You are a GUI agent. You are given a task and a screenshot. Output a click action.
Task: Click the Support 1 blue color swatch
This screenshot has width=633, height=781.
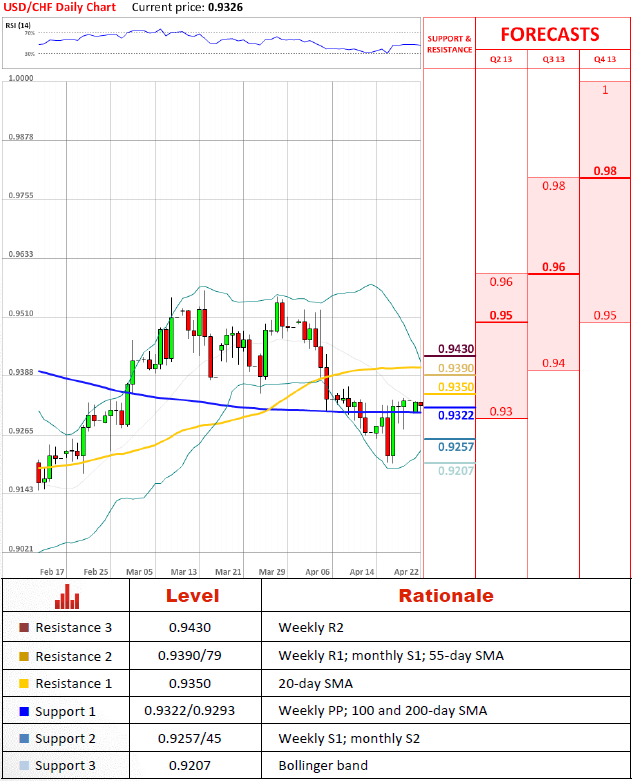point(23,711)
